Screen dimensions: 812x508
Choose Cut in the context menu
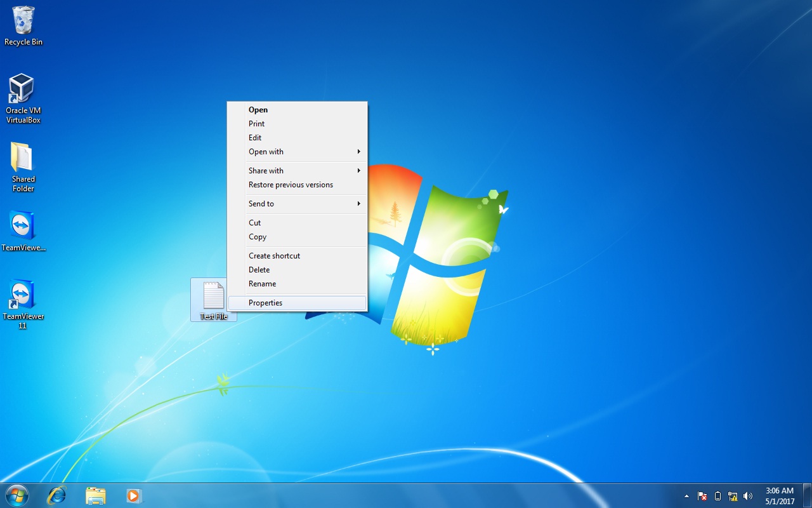pyautogui.click(x=298, y=223)
